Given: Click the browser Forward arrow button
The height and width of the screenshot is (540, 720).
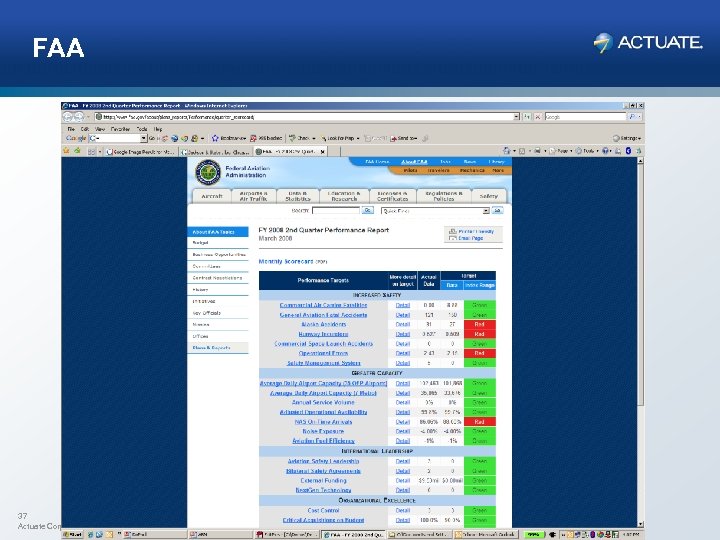Looking at the screenshot, I should pyautogui.click(x=79, y=117).
